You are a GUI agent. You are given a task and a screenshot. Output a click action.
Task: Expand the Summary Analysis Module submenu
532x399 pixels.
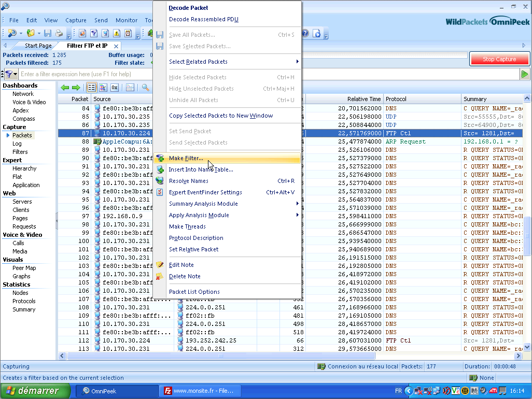297,204
